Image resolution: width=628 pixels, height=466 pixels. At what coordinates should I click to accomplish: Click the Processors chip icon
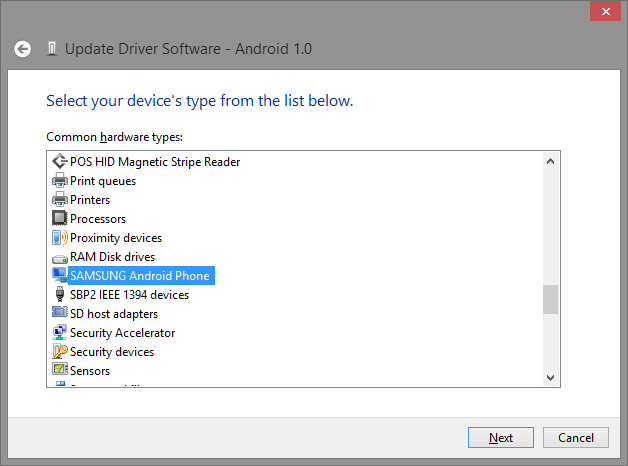coord(59,219)
